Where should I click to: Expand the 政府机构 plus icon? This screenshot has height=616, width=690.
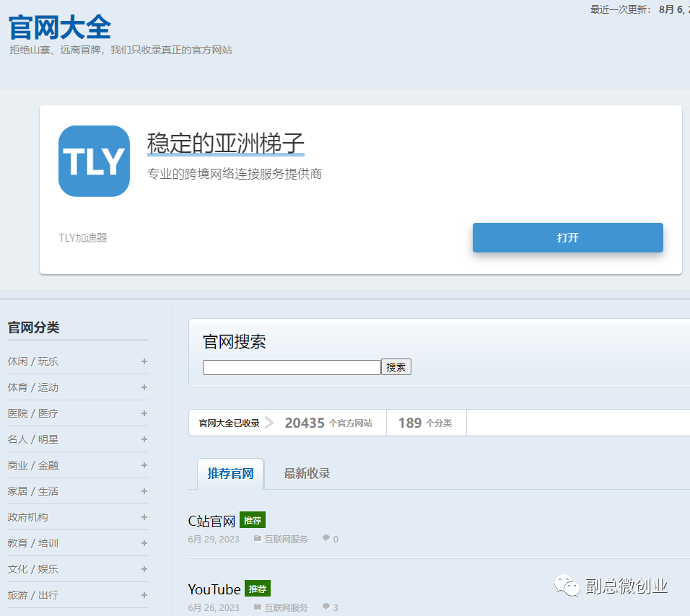click(x=144, y=517)
